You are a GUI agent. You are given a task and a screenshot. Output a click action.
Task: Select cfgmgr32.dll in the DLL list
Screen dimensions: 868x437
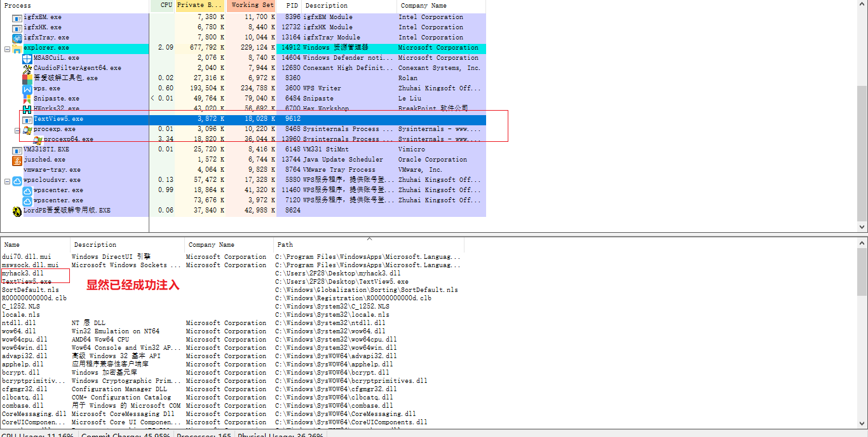(x=25, y=389)
